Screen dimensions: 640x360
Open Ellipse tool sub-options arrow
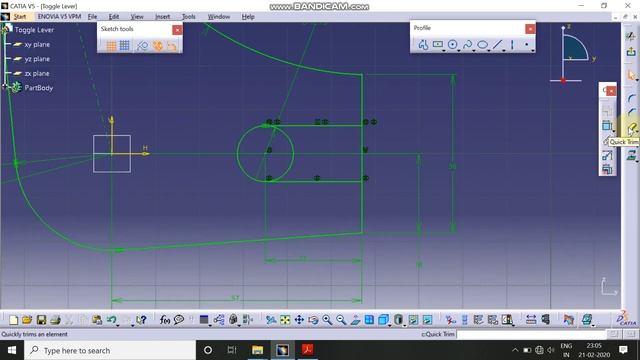[x=489, y=51]
